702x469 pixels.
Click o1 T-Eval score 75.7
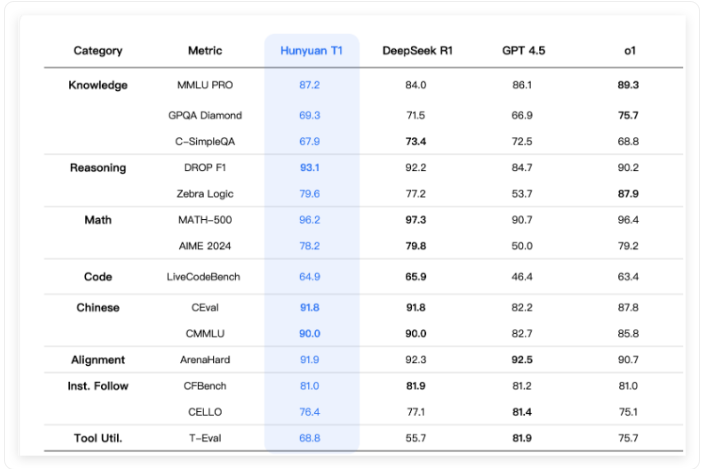628,438
